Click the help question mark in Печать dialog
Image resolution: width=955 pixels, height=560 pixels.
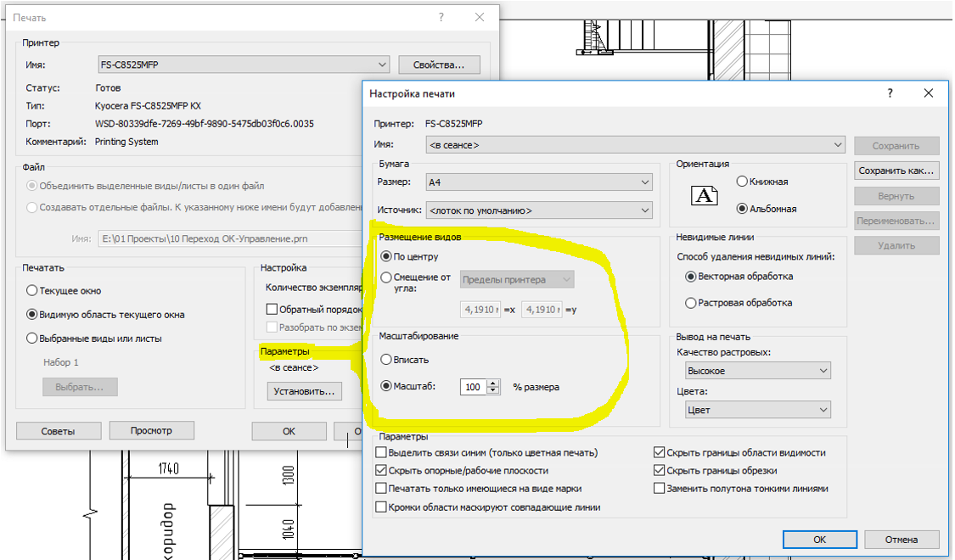[x=441, y=17]
